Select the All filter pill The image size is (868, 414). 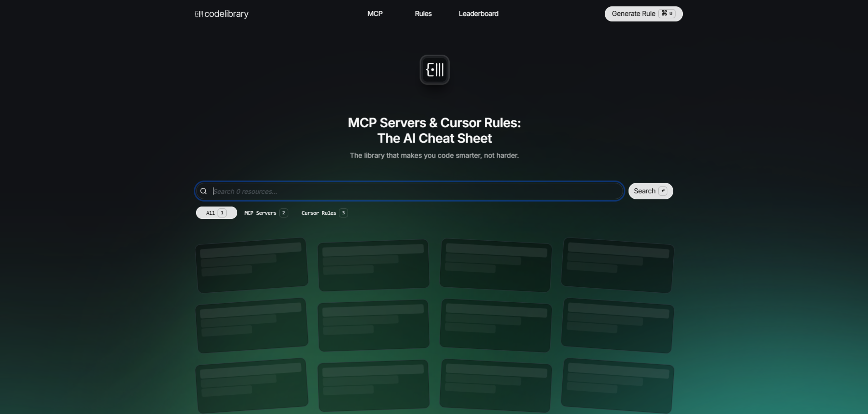(x=210, y=213)
